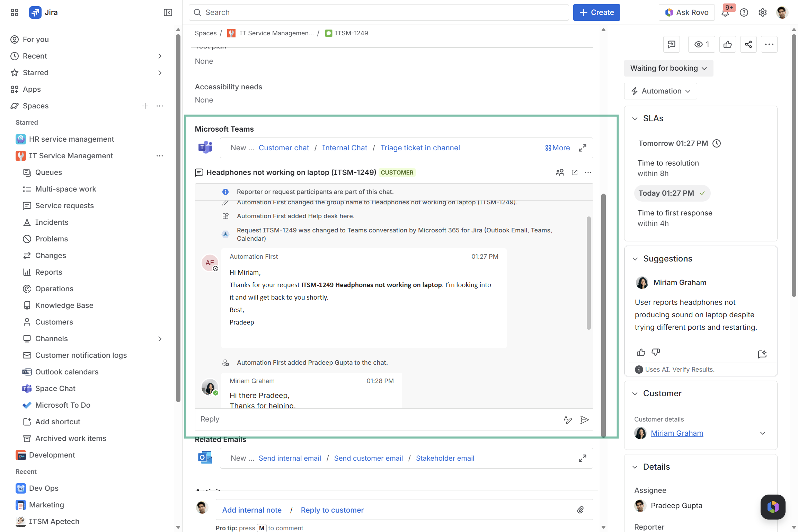Click the attachment paperclip icon
The height and width of the screenshot is (532, 798).
(x=580, y=510)
